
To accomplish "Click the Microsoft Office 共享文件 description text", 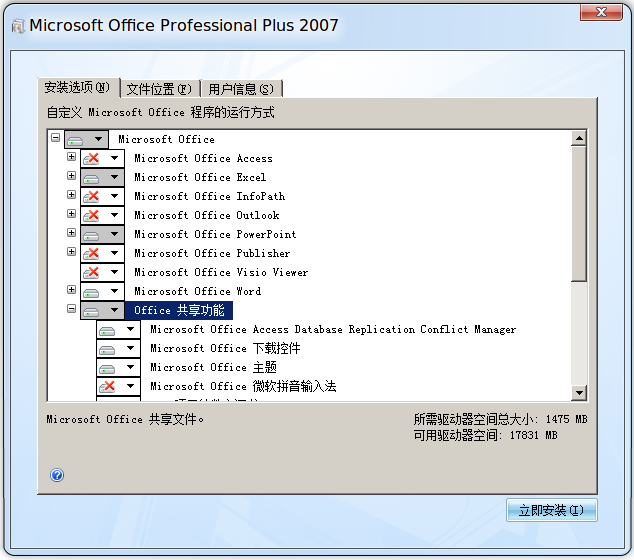I will pos(125,419).
